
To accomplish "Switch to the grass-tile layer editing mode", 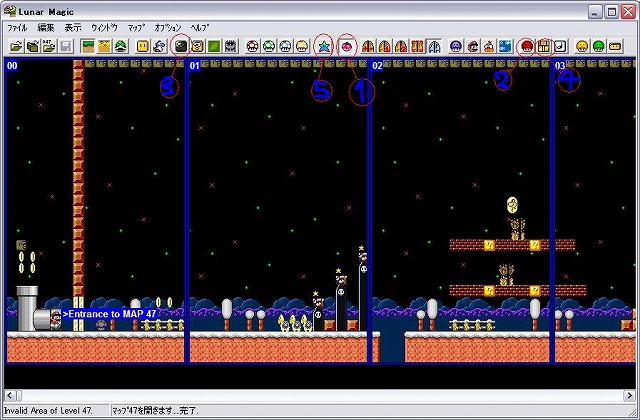I will [87, 47].
